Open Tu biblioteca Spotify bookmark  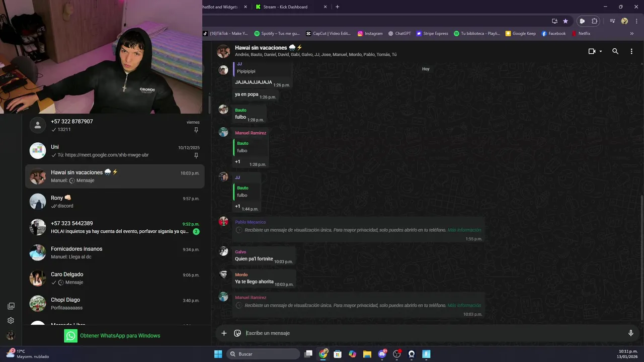coord(477,34)
